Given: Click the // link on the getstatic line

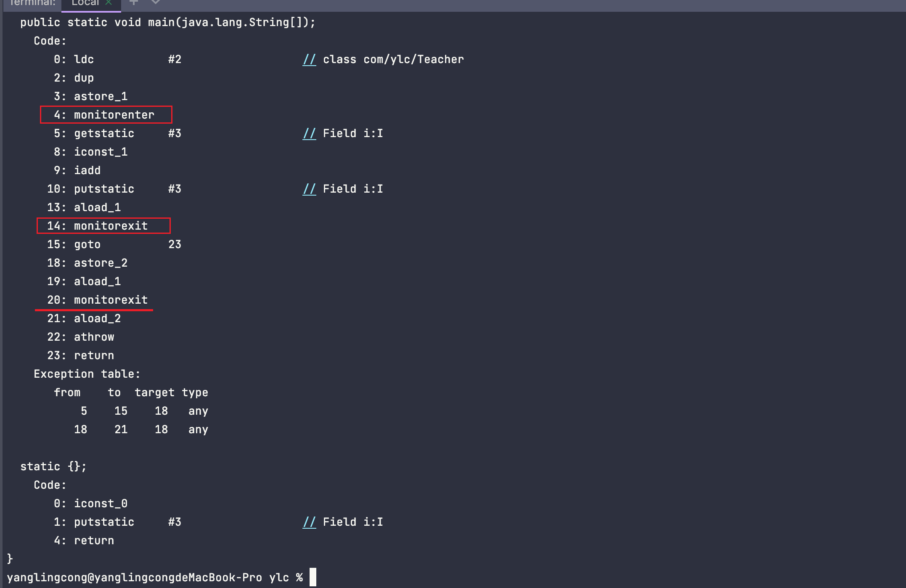Looking at the screenshot, I should [x=309, y=134].
